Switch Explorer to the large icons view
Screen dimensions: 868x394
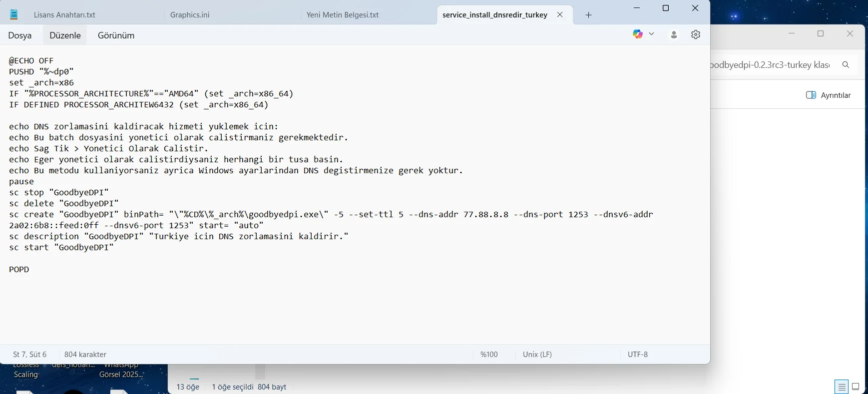(x=856, y=387)
